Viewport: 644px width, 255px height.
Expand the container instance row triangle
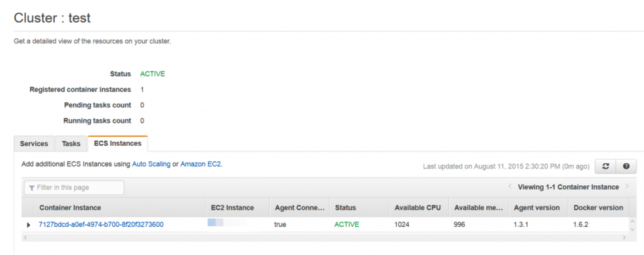[28, 225]
